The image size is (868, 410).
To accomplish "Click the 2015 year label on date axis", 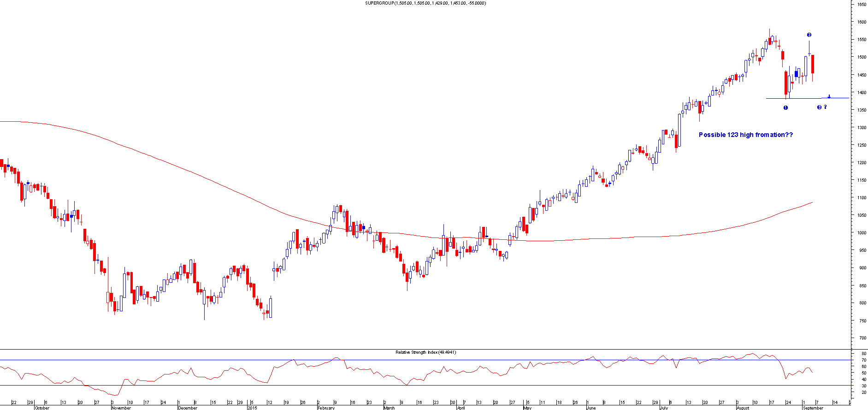I will tap(252, 408).
